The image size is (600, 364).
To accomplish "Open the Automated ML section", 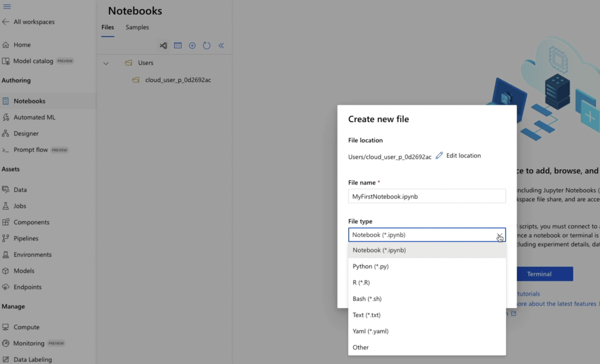I will point(35,117).
